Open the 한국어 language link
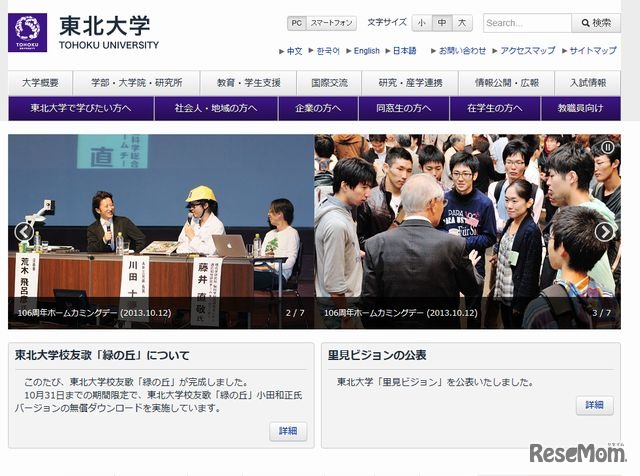The height and width of the screenshot is (476, 640). pos(328,51)
